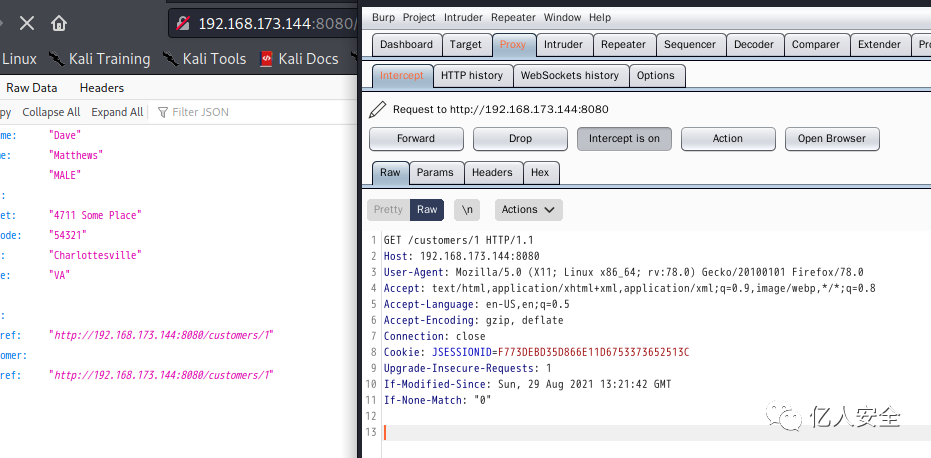931x458 pixels.
Task: Click the "Charlottesville" value
Action: (96, 255)
